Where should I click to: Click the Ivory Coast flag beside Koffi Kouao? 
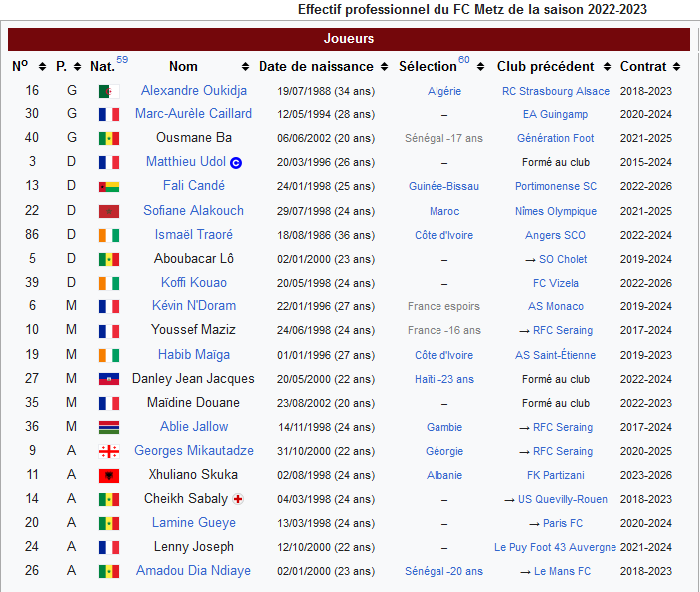click(109, 283)
